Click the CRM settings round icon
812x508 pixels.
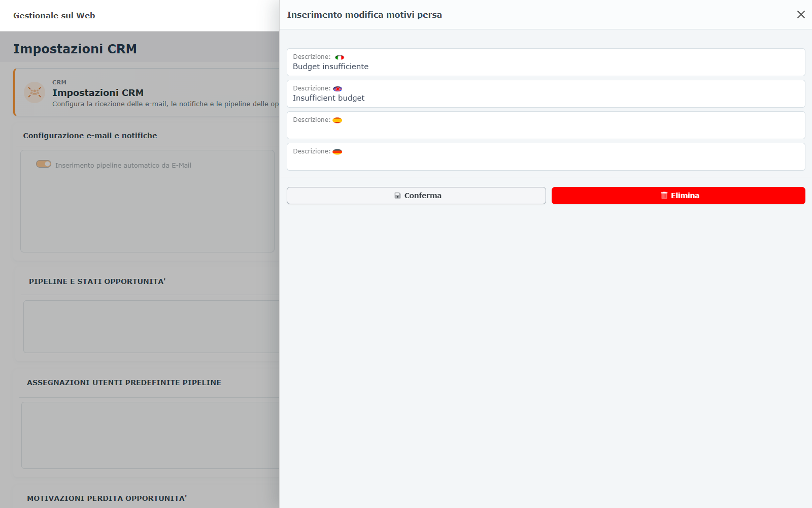(x=35, y=92)
